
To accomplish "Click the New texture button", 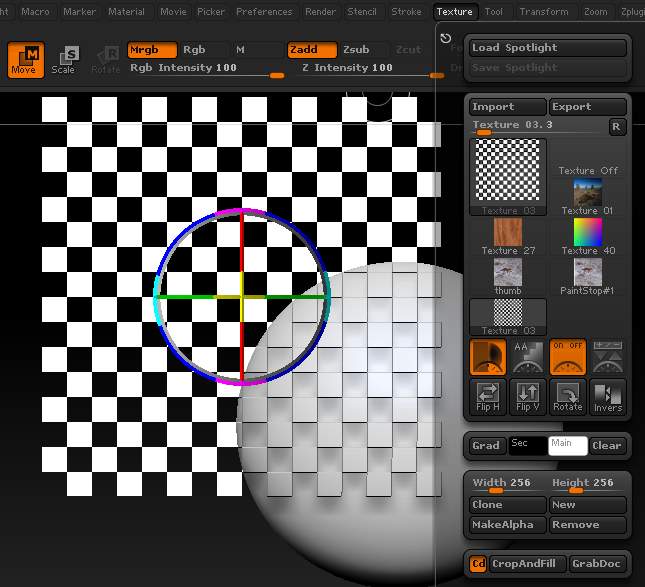I will coord(588,505).
